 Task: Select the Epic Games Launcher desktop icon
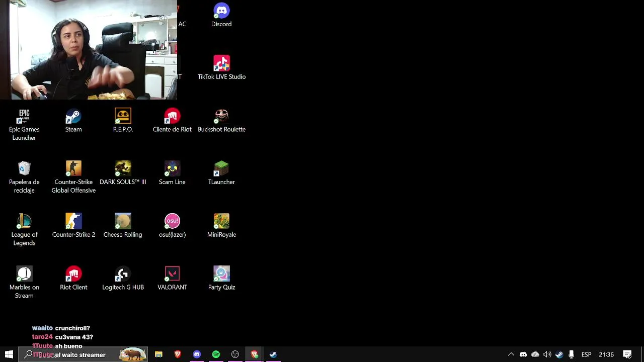pyautogui.click(x=24, y=125)
